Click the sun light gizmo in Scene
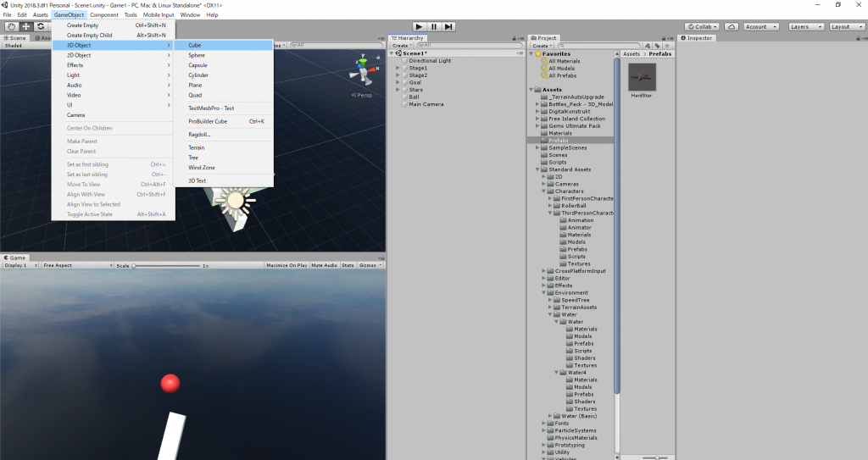The height and width of the screenshot is (460, 868). (236, 201)
